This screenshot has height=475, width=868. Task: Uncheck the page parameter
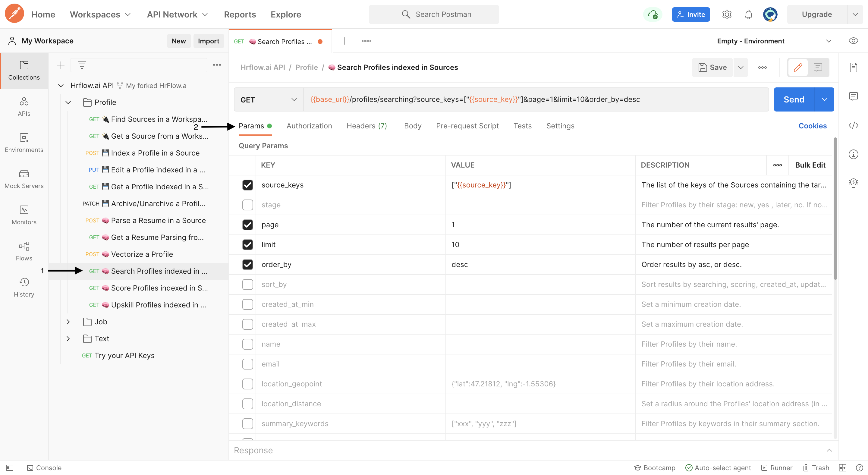(247, 225)
